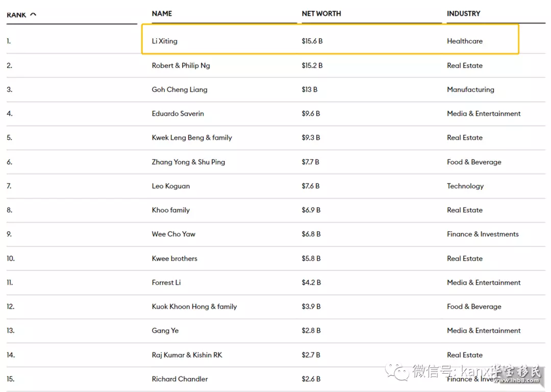Select the $4.2 B net worth value
The height and width of the screenshot is (392, 551).
[x=311, y=283]
